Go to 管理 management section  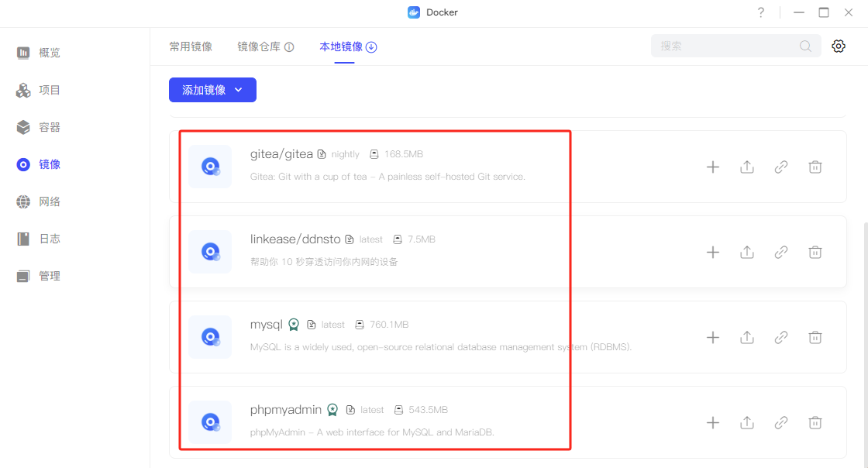(x=38, y=276)
